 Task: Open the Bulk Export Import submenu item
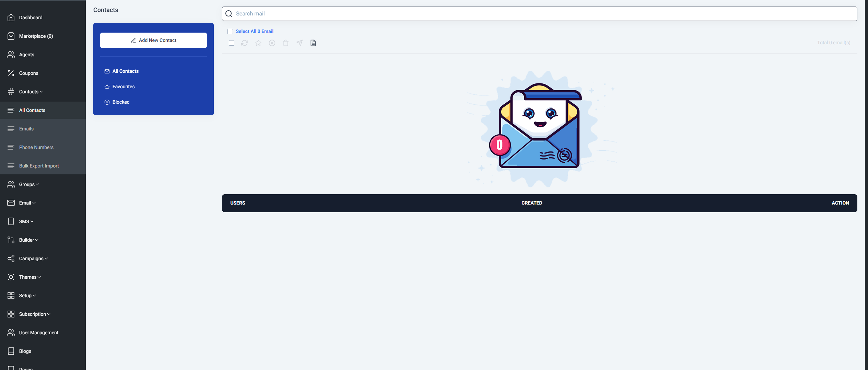pyautogui.click(x=39, y=166)
